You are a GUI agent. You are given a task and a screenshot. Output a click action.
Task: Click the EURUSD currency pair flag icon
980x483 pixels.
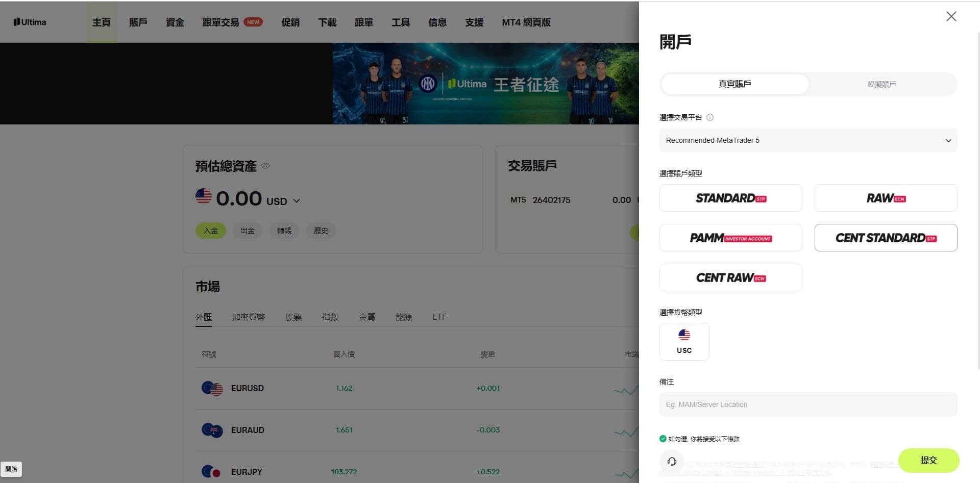coord(212,389)
